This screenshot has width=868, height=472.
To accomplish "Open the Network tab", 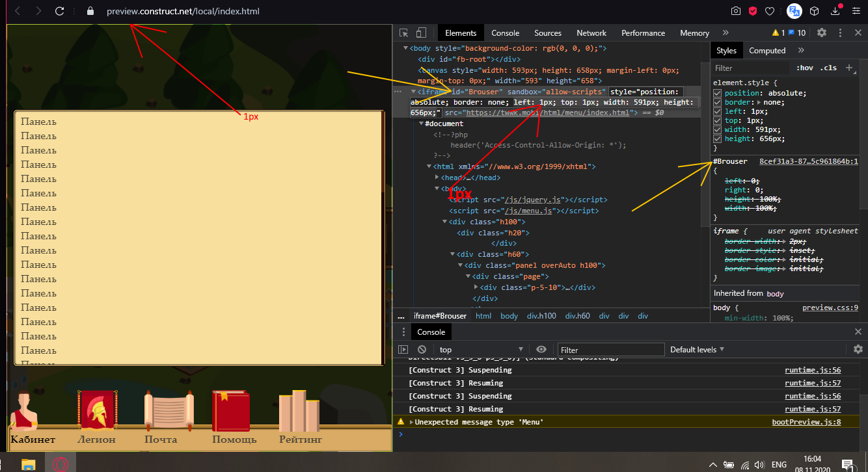I will click(x=591, y=33).
